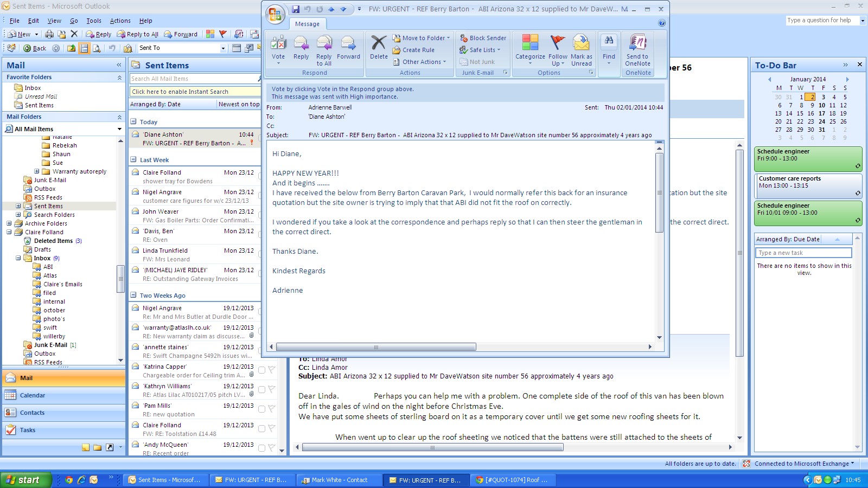Screen dimensions: 868x488
Task: Toggle the flag on the Andy McQueen email
Action: (271, 448)
